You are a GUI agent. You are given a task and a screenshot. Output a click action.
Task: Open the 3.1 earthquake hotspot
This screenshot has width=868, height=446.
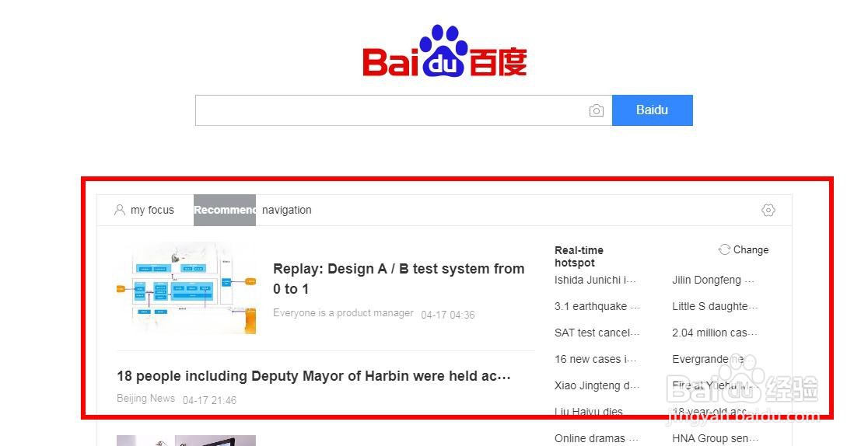tap(597, 307)
